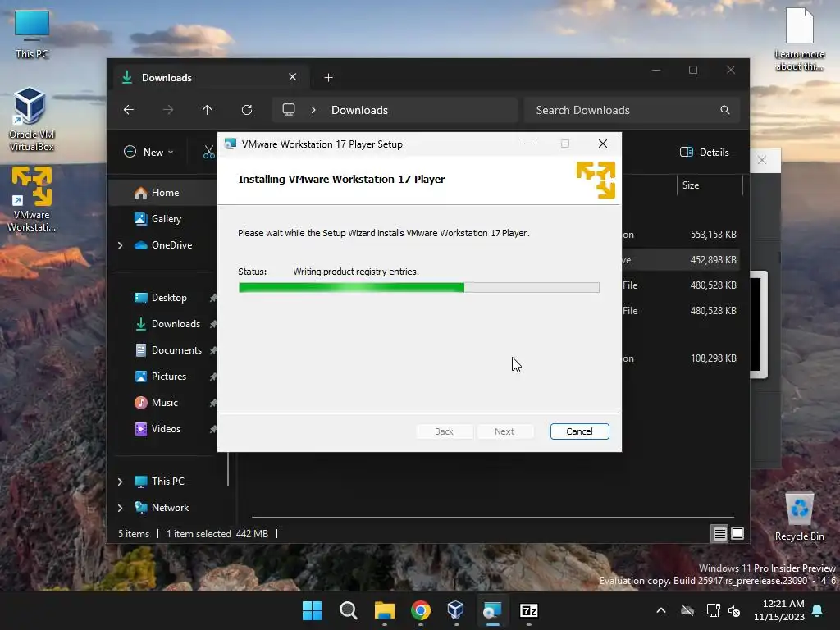Click the horizontal scrollbar in file list
The width and height of the screenshot is (840, 630).
tap(492, 518)
